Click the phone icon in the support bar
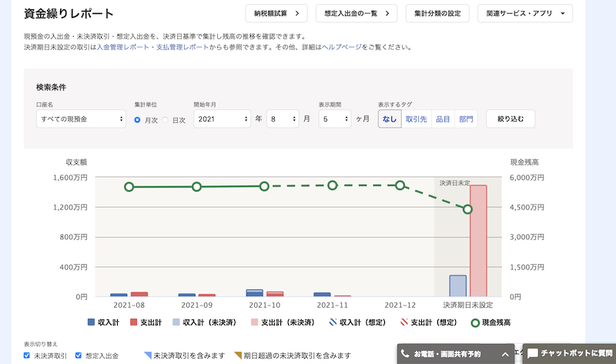 (x=405, y=354)
